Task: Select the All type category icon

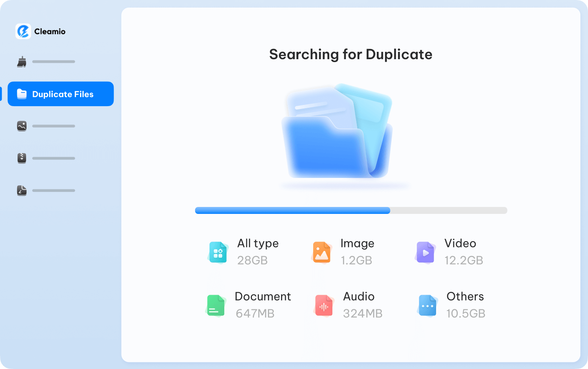Action: (218, 252)
